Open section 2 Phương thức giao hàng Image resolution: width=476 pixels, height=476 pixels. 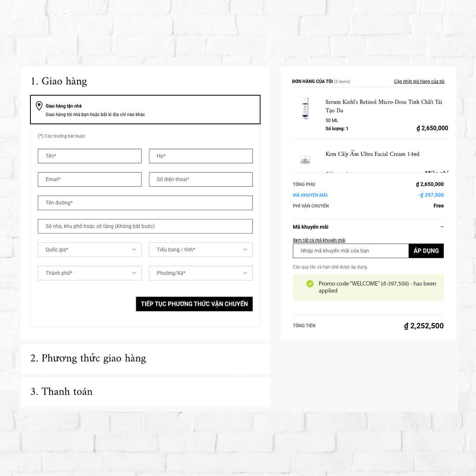[x=88, y=358]
